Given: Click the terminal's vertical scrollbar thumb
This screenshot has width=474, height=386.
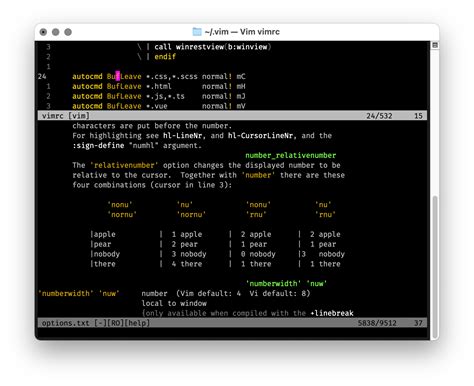Looking at the screenshot, I should coord(435,267).
